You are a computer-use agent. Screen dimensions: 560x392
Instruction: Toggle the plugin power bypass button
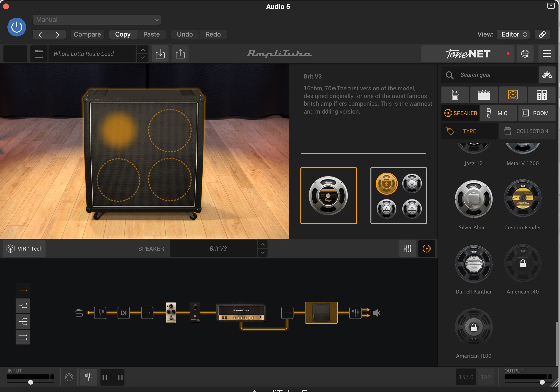pyautogui.click(x=17, y=27)
